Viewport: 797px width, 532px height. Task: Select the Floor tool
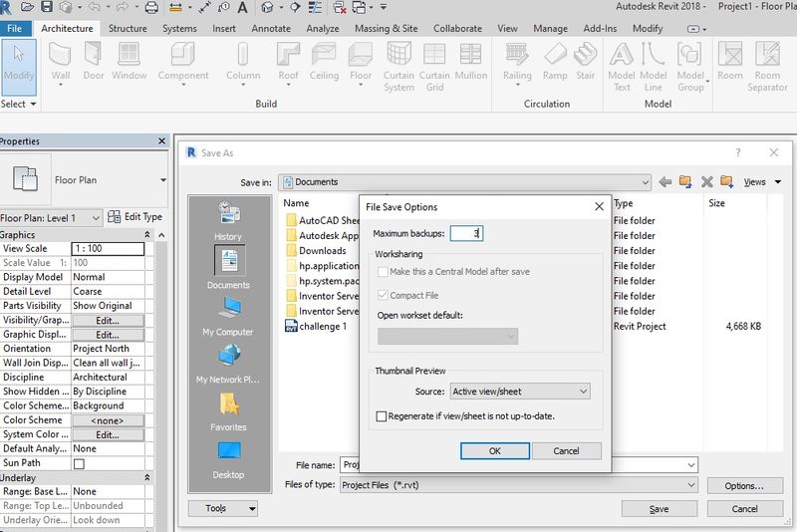point(361,63)
